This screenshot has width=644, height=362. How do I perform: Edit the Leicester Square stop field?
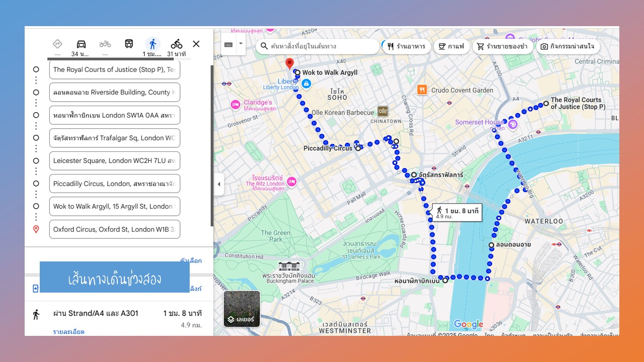(x=115, y=161)
